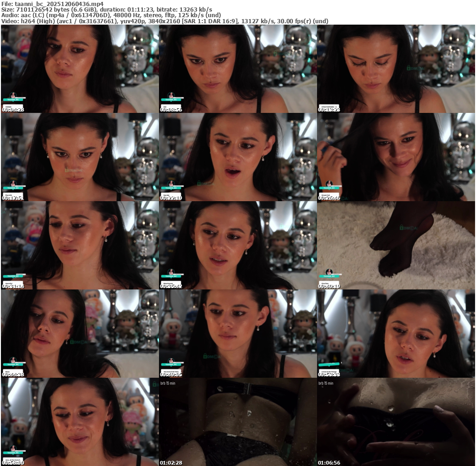The height and width of the screenshot is (466, 476).
Task: Pick the thumbnail marked 00:49:05
Action: coord(238,334)
